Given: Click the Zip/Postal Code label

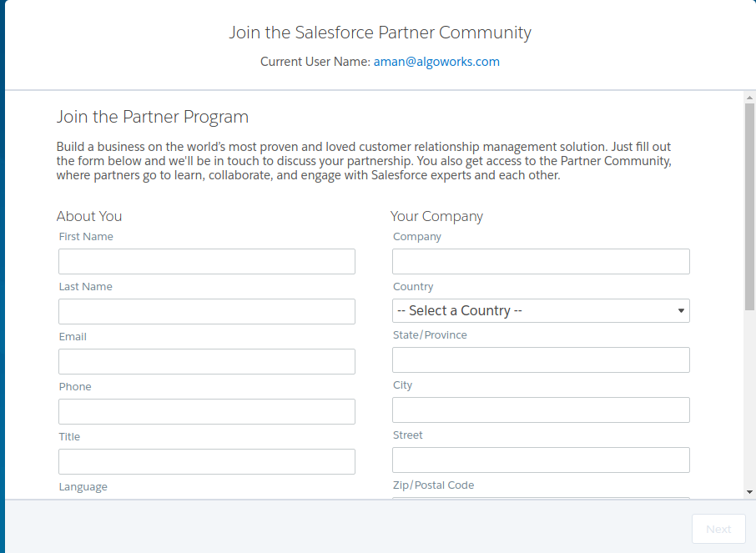Looking at the screenshot, I should point(433,485).
